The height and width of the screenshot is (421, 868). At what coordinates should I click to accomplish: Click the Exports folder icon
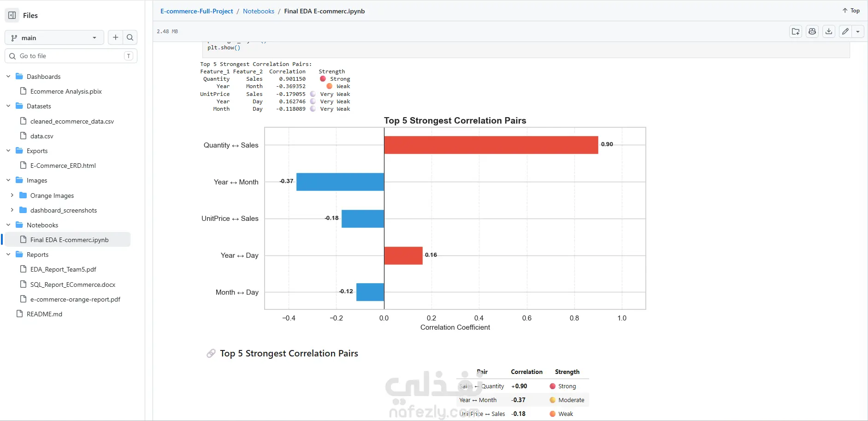pos(19,151)
